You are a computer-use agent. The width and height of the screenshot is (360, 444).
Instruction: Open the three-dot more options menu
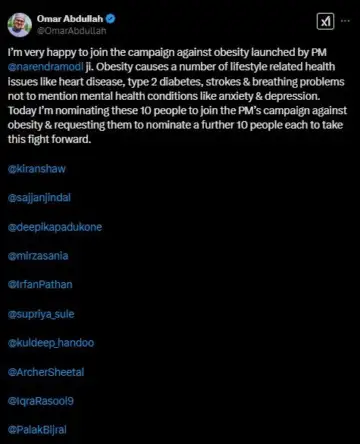click(345, 21)
